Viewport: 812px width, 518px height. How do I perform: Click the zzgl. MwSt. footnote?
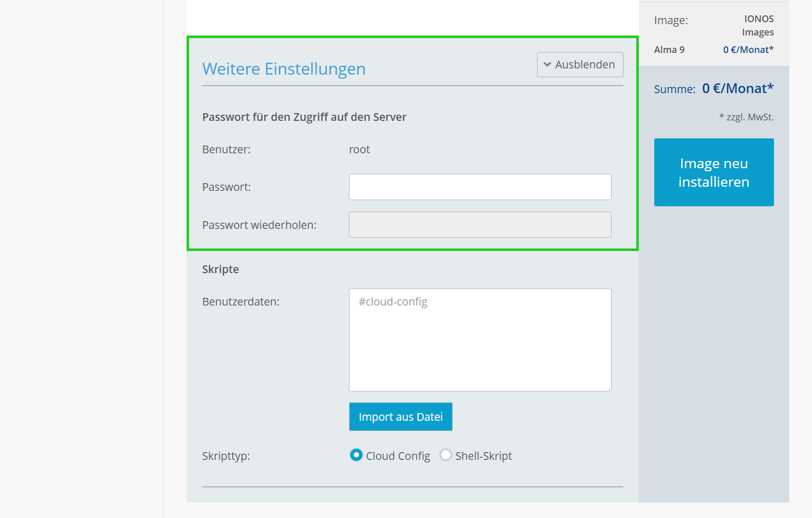click(746, 117)
